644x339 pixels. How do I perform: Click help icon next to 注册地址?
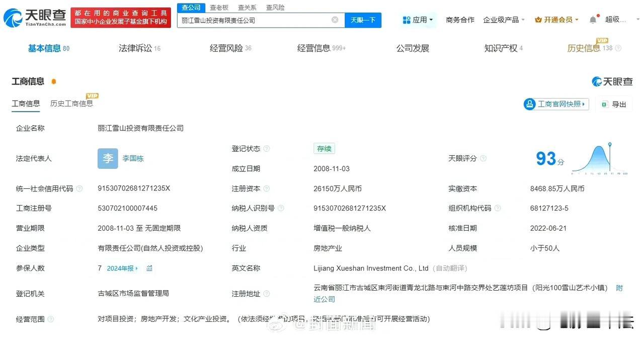(267, 294)
